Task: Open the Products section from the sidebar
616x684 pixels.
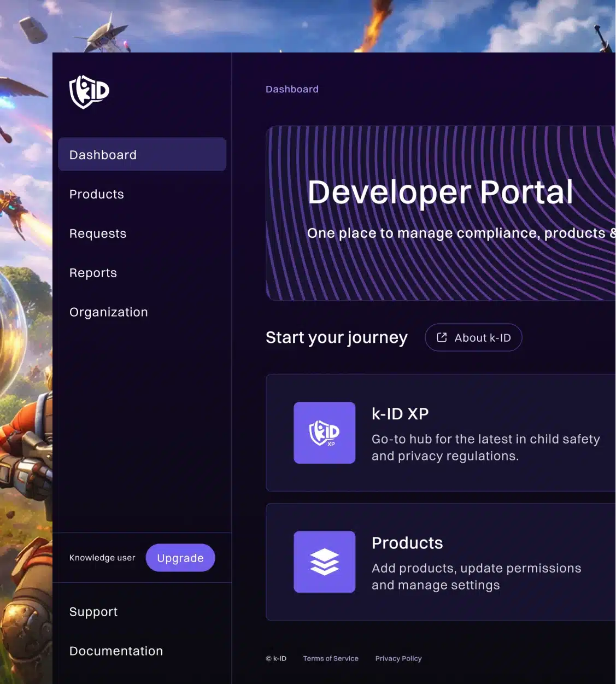Action: [x=96, y=194]
